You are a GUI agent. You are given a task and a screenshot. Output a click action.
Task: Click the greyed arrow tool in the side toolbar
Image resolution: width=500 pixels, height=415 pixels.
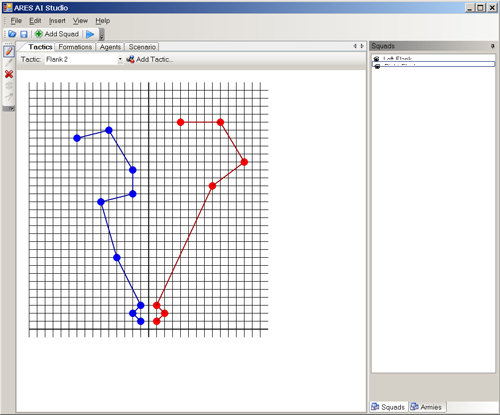click(9, 97)
